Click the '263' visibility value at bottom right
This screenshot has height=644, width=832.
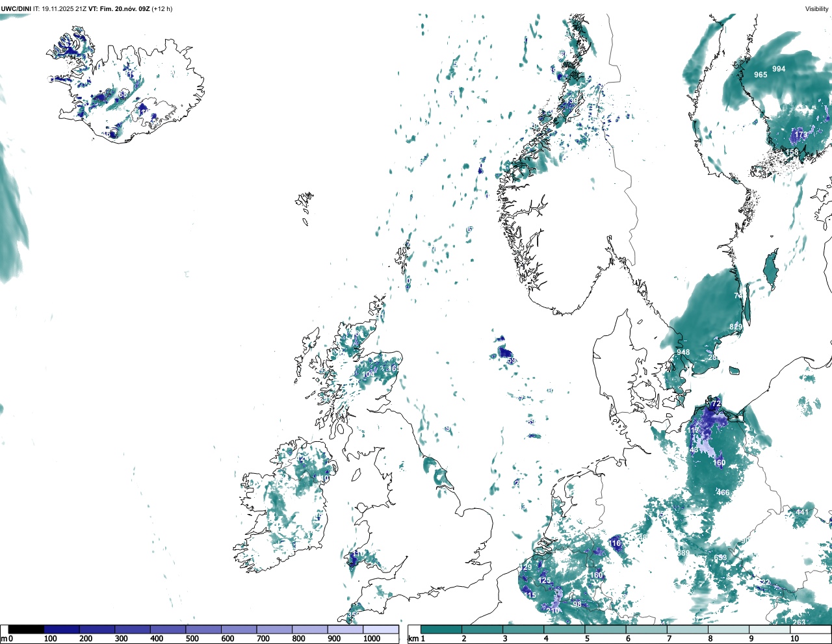799,623
